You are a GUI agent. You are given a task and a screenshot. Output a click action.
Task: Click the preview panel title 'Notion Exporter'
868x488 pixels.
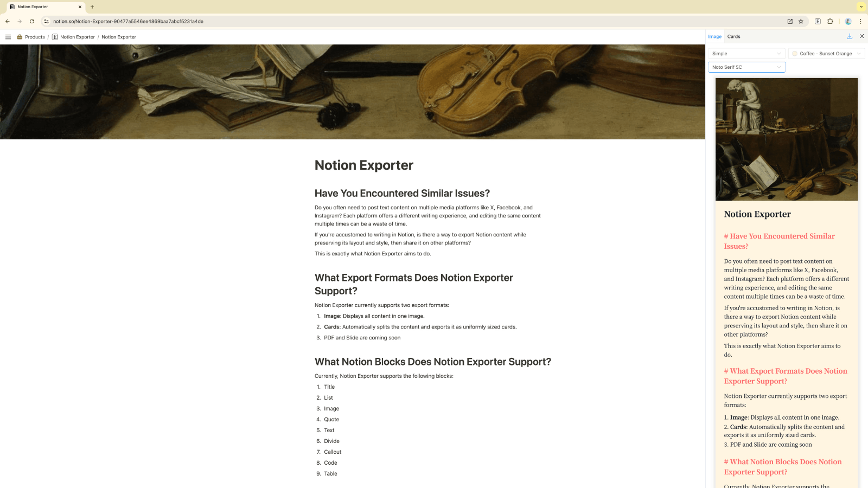pos(757,214)
